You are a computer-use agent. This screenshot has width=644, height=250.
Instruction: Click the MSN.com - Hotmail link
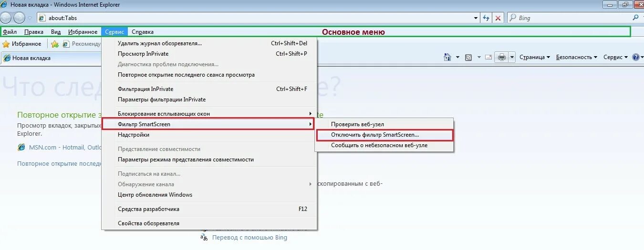click(65, 147)
